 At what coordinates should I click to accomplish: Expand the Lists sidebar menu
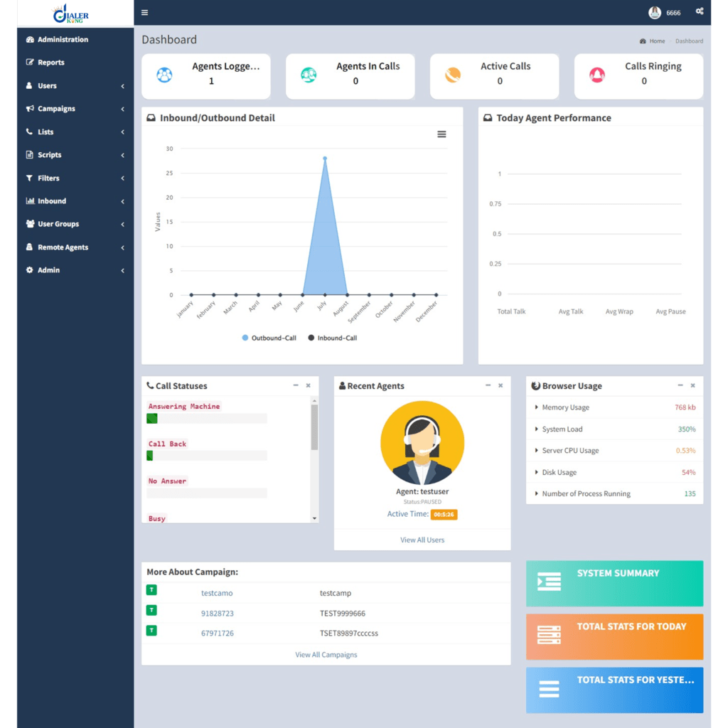pos(75,132)
